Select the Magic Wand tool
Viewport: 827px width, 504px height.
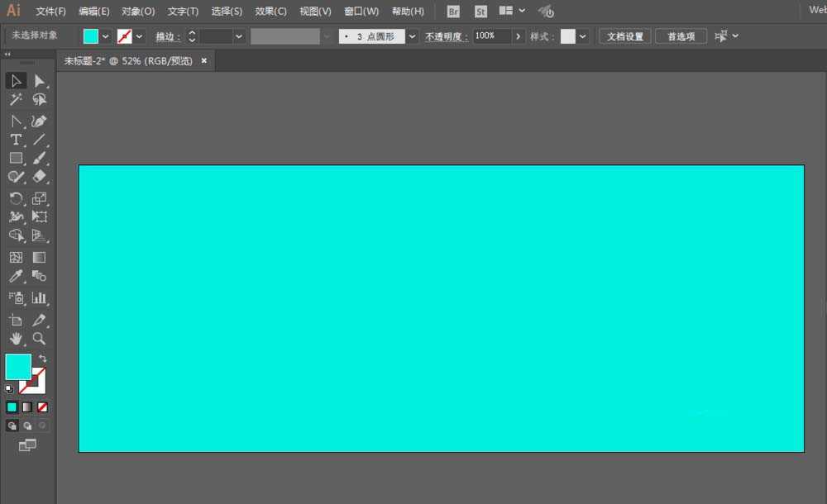click(x=16, y=100)
